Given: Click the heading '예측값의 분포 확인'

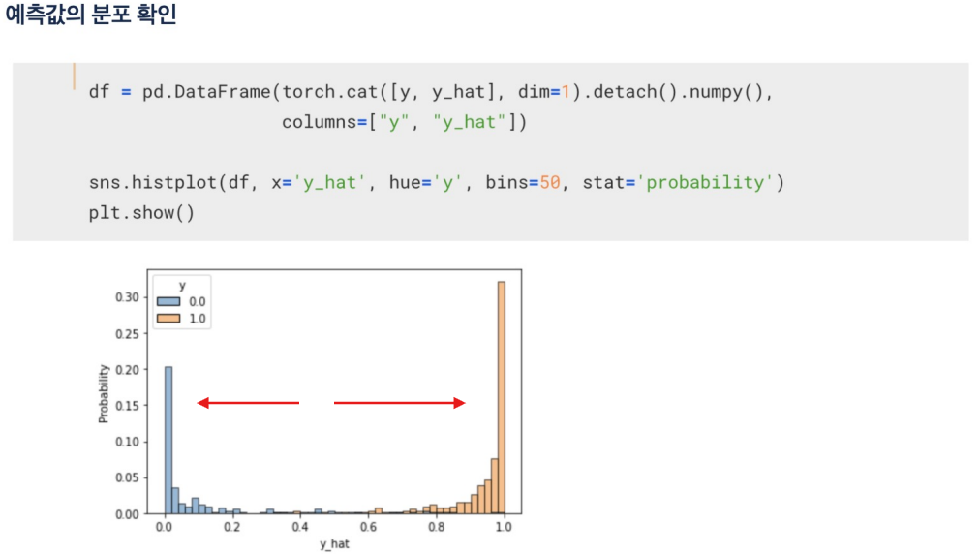Looking at the screenshot, I should (x=91, y=14).
